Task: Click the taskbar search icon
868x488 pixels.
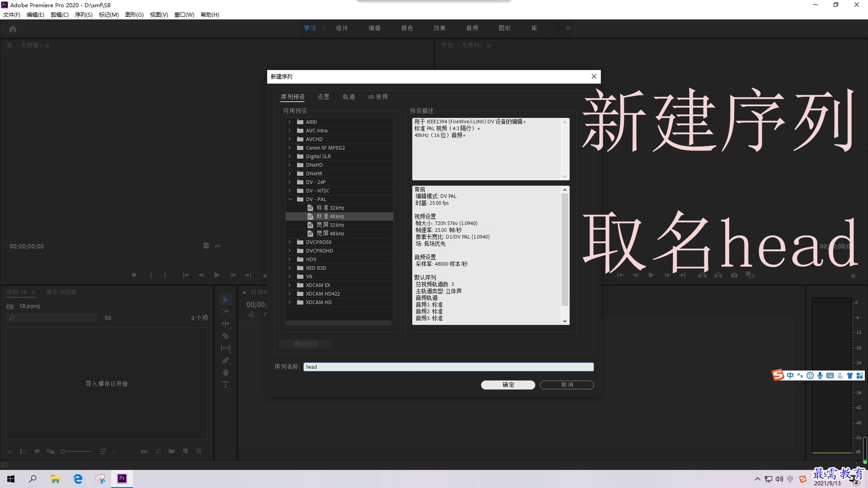Action: (x=33, y=479)
